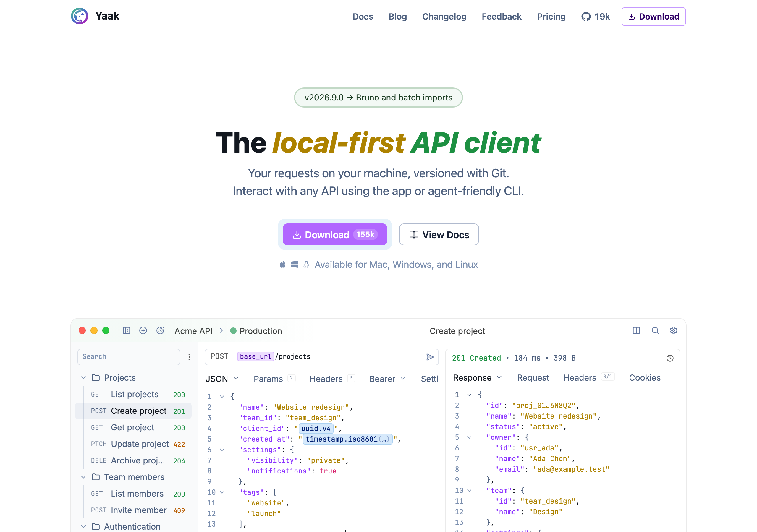This screenshot has height=532, width=757.
Task: Select the GET List members request
Action: [134, 494]
